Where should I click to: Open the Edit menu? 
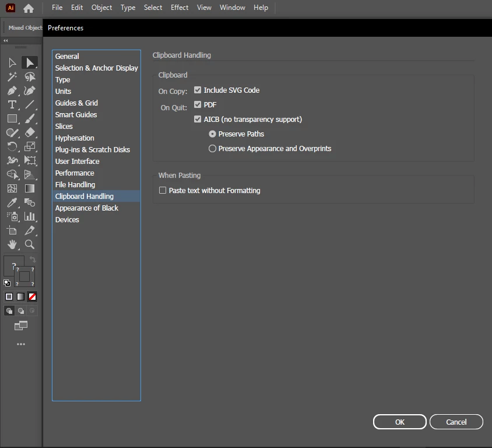(x=77, y=8)
